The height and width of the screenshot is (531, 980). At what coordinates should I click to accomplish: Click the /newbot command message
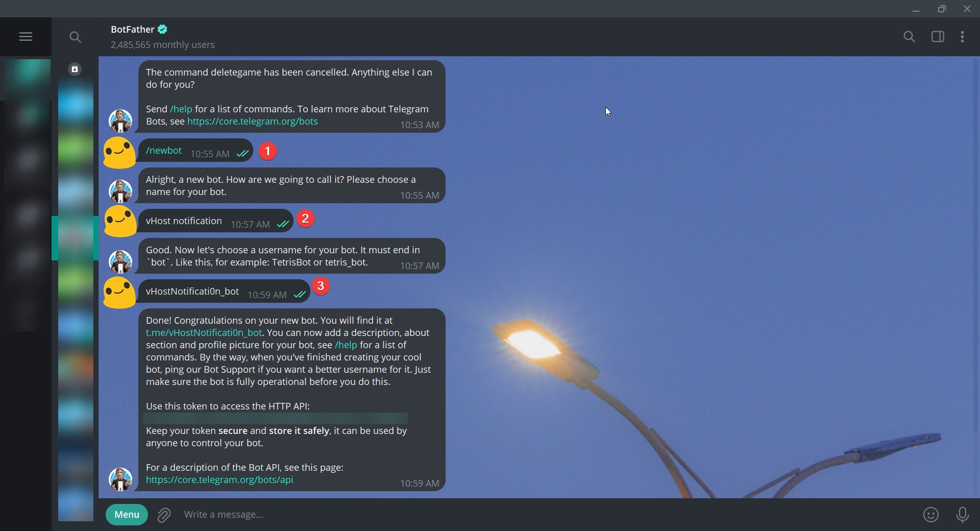click(164, 151)
